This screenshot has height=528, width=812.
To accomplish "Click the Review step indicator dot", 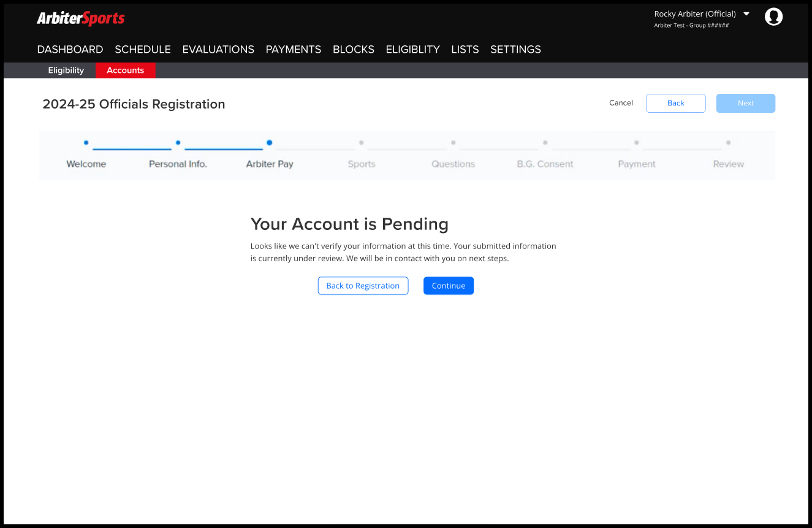I will coord(728,142).
